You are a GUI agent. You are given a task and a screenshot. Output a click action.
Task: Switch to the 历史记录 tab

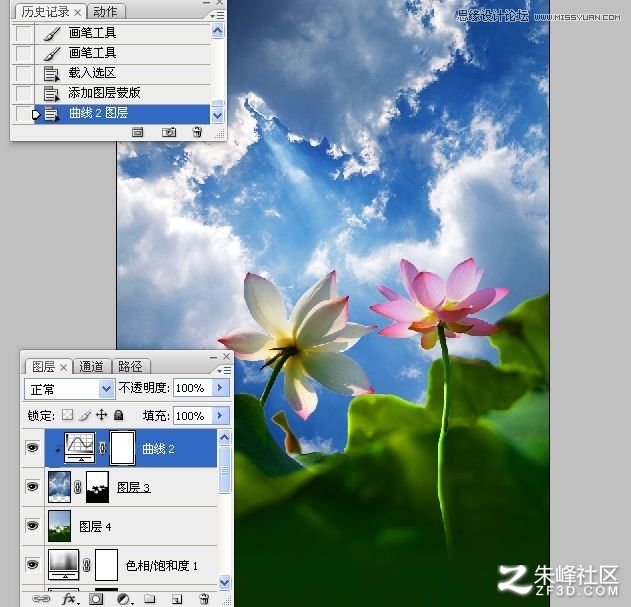(x=45, y=12)
